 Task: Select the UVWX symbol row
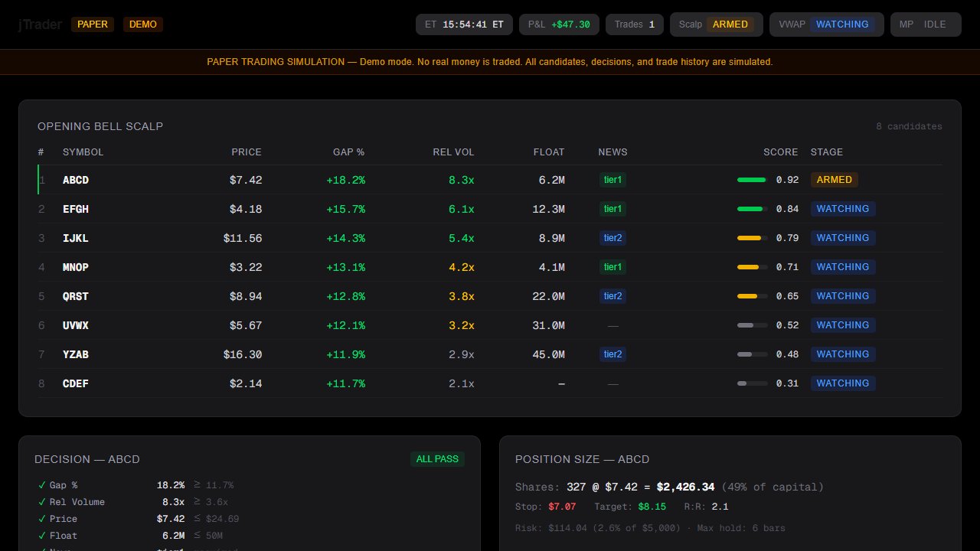490,325
